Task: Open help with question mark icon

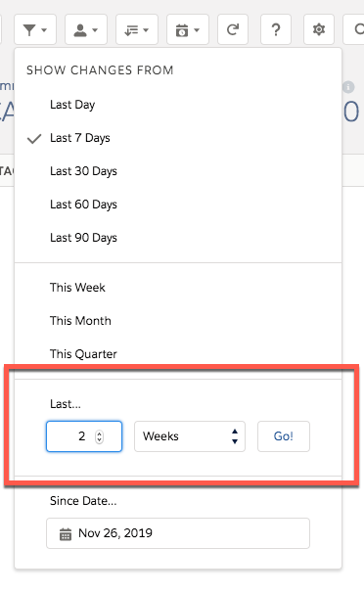Action: [276, 29]
